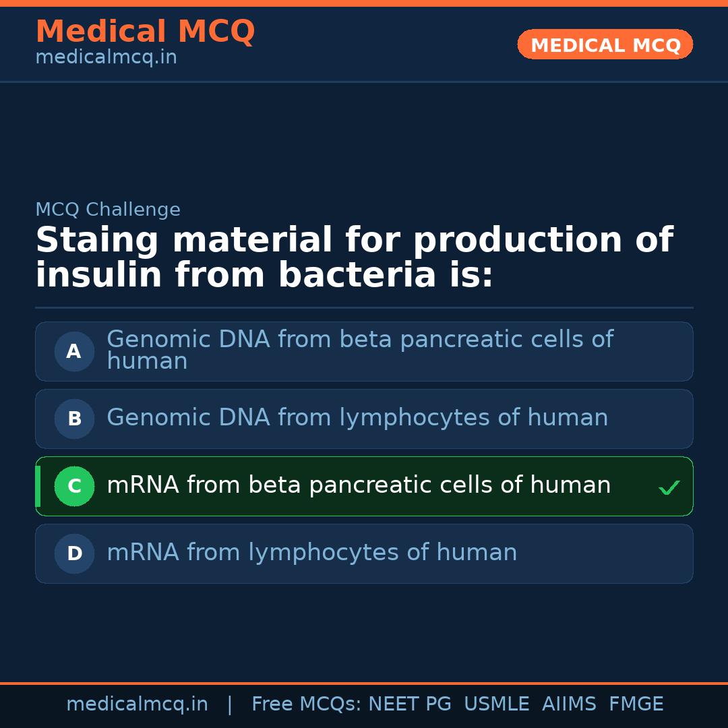Screen dimensions: 728x728
Task: Click the letter B circle badge
Action: click(x=74, y=419)
